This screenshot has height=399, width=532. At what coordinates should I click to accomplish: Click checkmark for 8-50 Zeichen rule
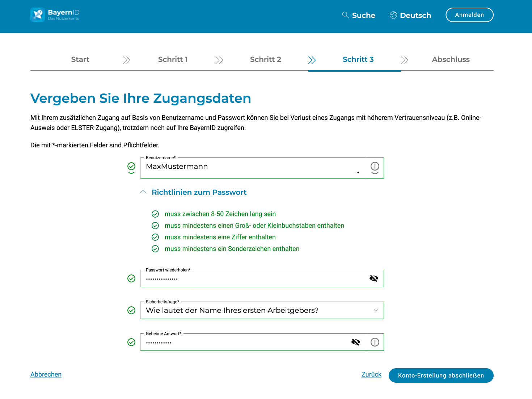coord(155,214)
